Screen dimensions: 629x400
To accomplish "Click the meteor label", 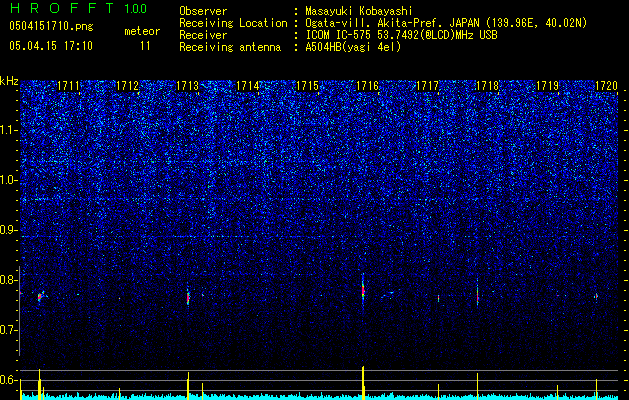I will tap(142, 31).
